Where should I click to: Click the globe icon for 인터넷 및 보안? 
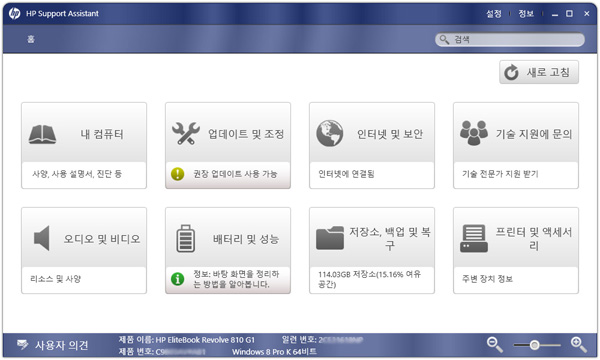[329, 134]
